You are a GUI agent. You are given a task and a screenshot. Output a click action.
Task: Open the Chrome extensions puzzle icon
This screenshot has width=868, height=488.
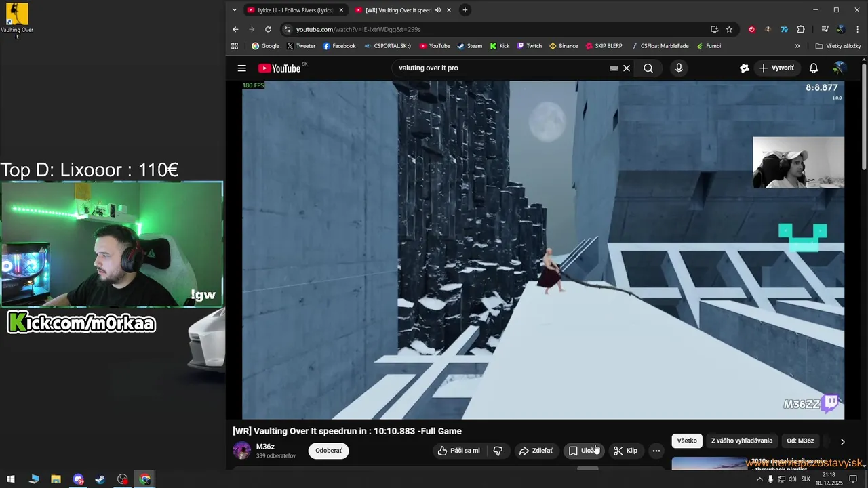801,29
